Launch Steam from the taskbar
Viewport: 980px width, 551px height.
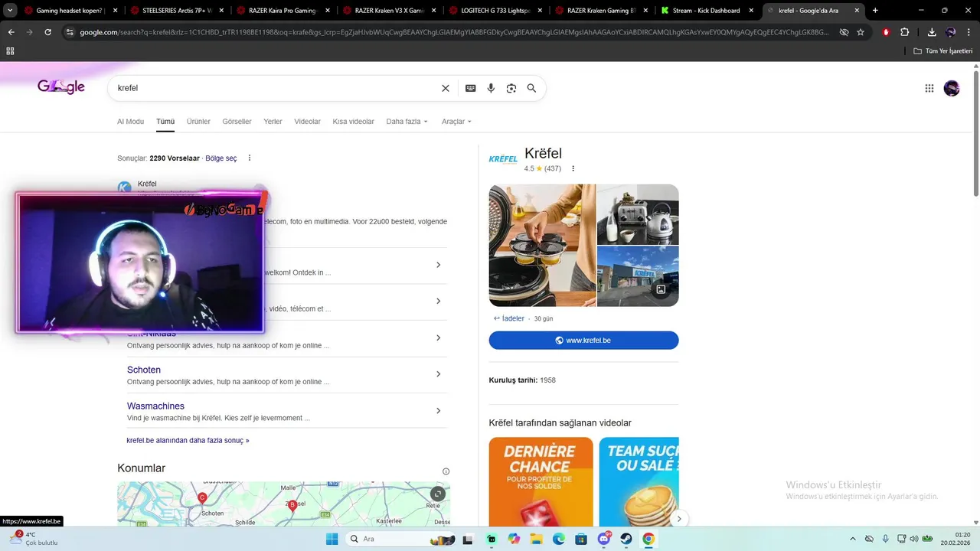pyautogui.click(x=626, y=539)
